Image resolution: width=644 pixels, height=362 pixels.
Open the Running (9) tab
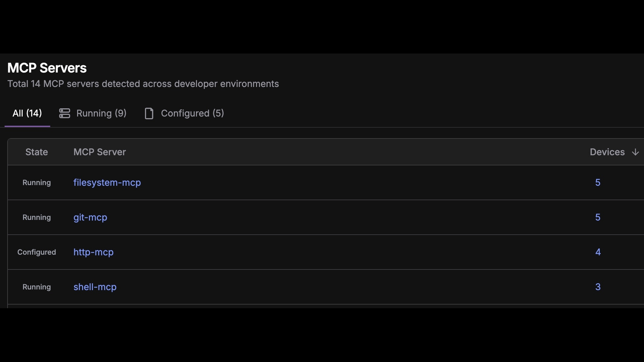101,113
